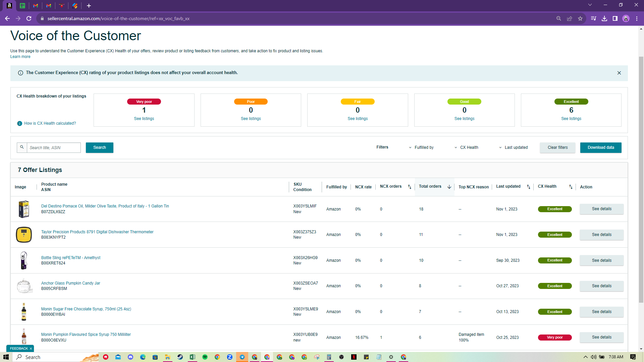Dismiss the CX rating info banner
The width and height of the screenshot is (644, 362).
point(619,73)
